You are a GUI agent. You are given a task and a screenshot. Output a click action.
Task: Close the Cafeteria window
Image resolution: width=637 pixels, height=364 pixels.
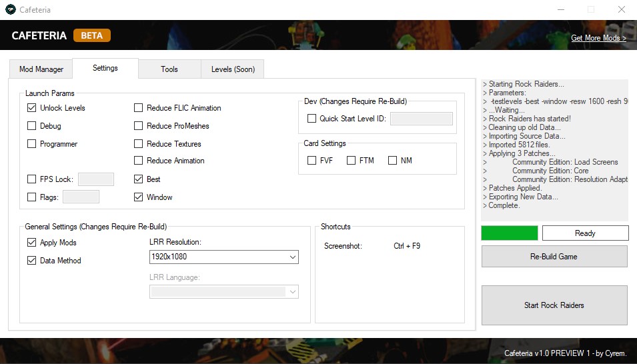[622, 9]
